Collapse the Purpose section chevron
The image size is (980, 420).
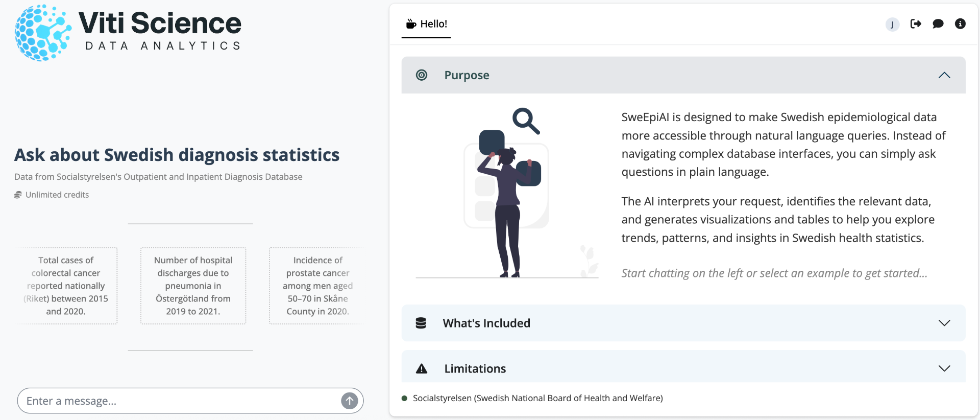pyautogui.click(x=944, y=75)
